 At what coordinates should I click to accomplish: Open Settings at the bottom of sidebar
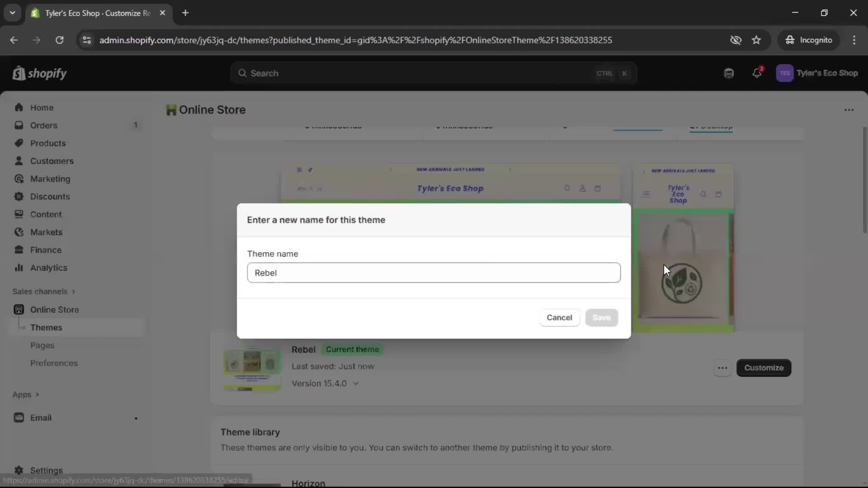pyautogui.click(x=46, y=470)
